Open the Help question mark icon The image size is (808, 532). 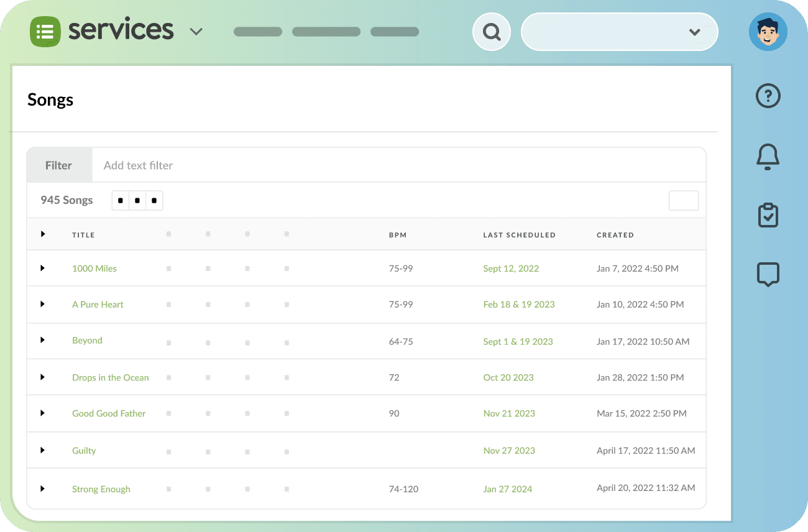(x=768, y=96)
